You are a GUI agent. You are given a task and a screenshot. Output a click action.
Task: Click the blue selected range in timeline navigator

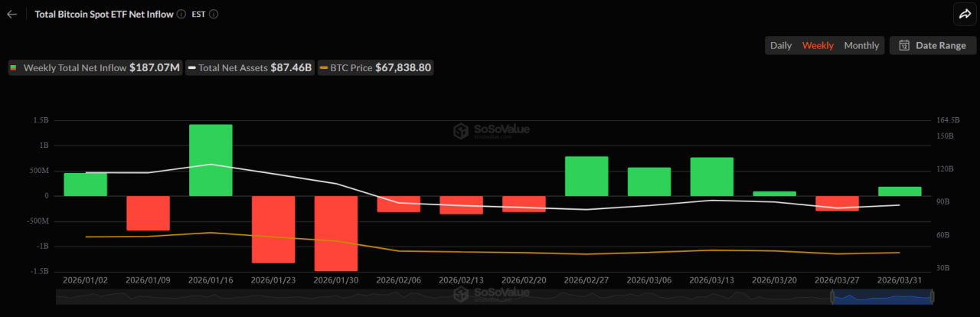coord(880,296)
